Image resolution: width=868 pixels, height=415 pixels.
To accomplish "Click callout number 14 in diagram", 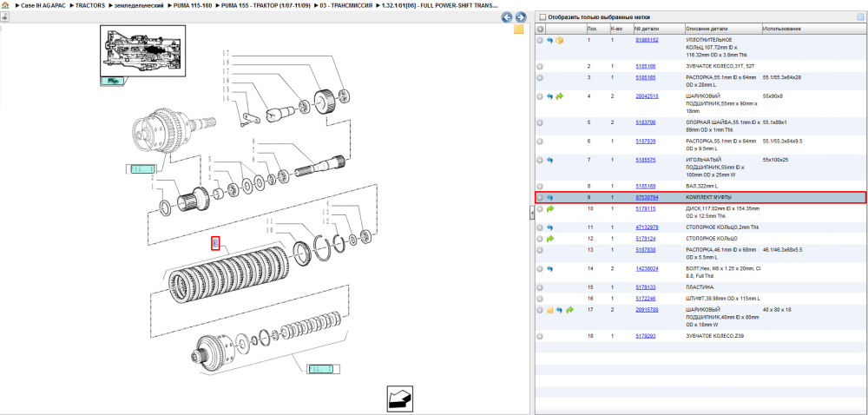I will click(226, 98).
